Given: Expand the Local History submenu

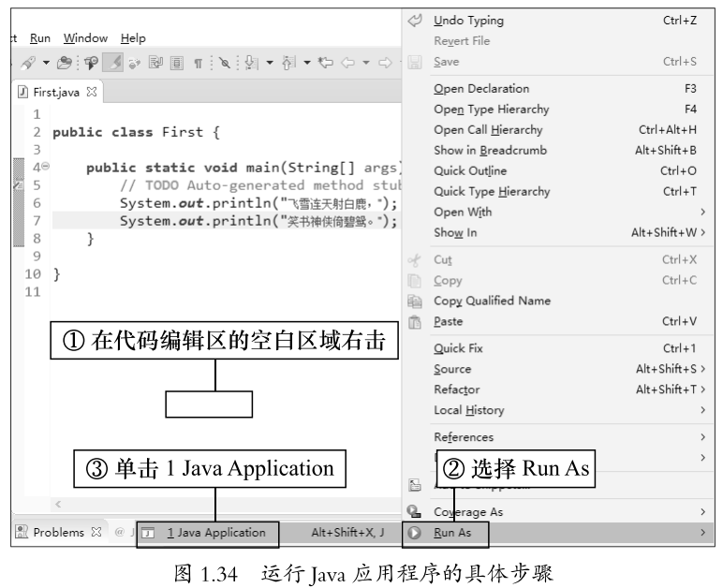Looking at the screenshot, I should coord(557,410).
